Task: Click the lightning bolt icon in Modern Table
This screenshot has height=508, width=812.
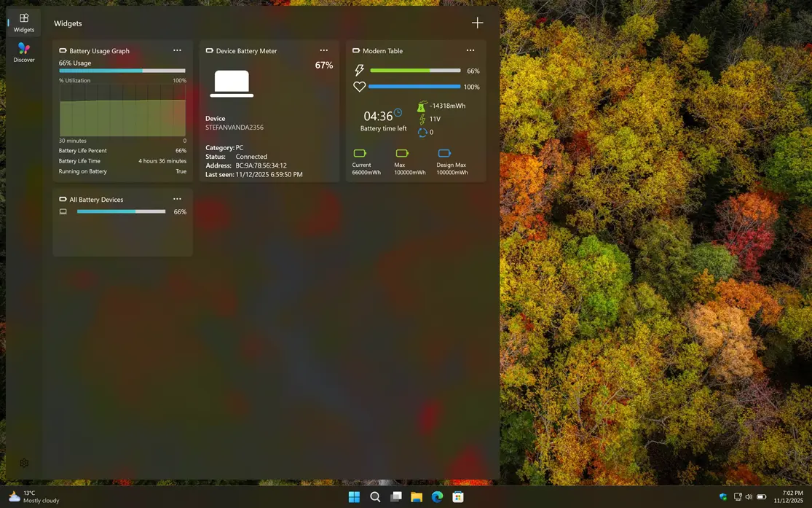Action: pos(358,70)
